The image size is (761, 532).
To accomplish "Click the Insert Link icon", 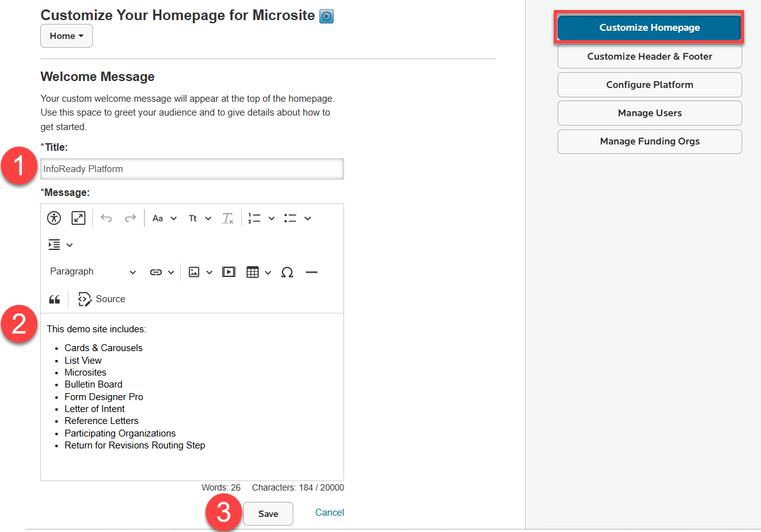I will click(x=155, y=272).
